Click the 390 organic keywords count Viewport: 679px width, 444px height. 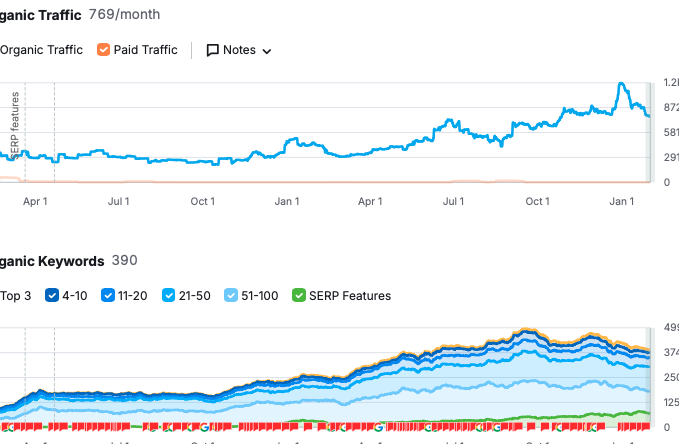[x=125, y=260]
